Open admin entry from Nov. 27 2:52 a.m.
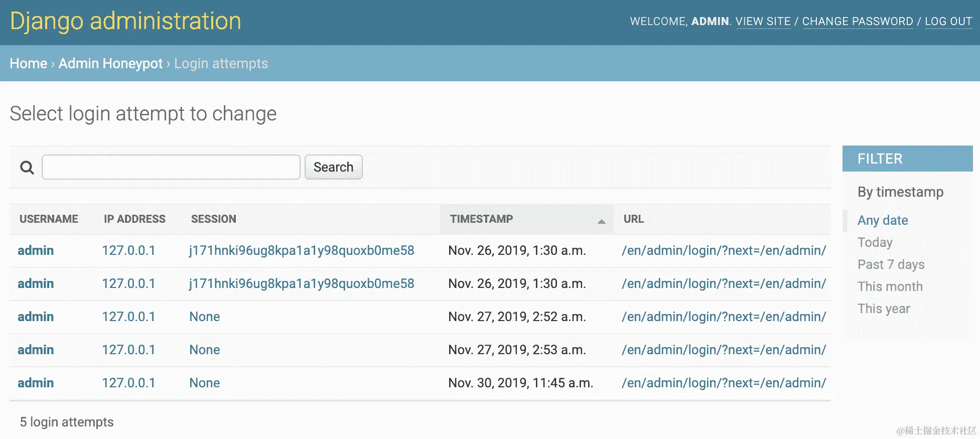This screenshot has width=980, height=439. pyautogui.click(x=36, y=317)
